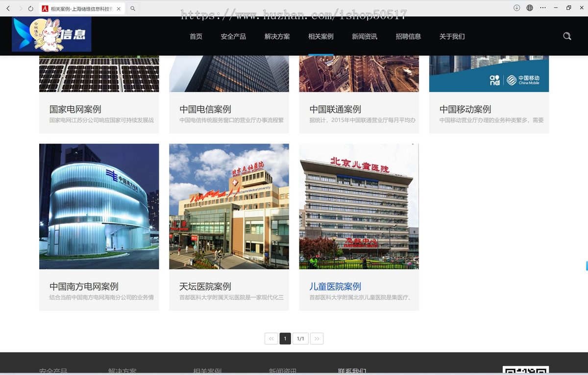Click the site logo with rabbit

click(51, 34)
